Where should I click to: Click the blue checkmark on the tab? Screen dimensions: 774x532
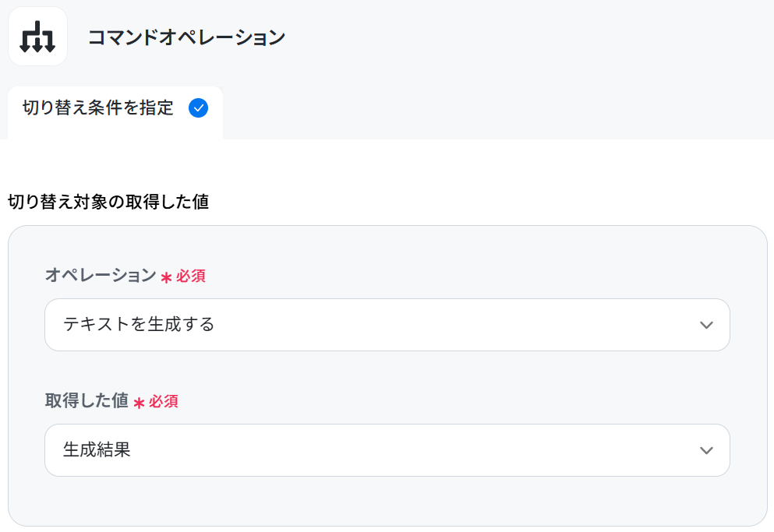coord(199,107)
